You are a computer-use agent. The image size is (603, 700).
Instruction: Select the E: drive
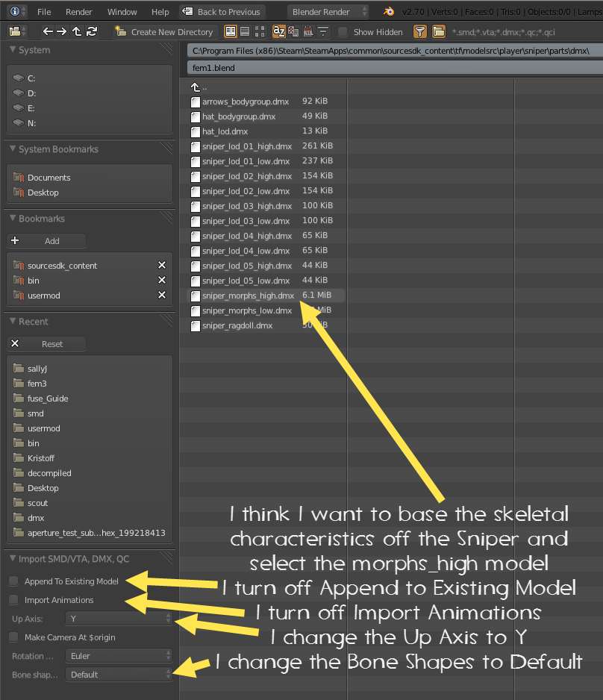(x=90, y=108)
